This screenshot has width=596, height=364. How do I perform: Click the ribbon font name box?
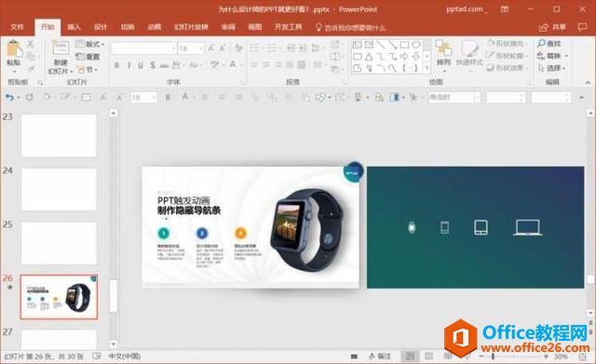coord(144,48)
